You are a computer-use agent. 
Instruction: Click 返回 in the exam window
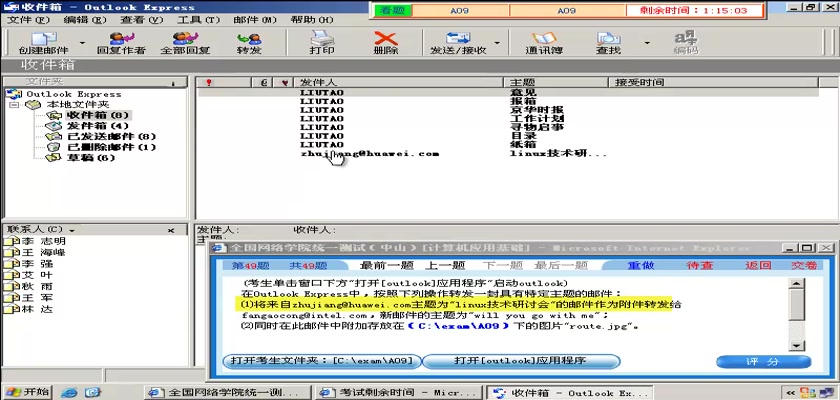pos(758,266)
